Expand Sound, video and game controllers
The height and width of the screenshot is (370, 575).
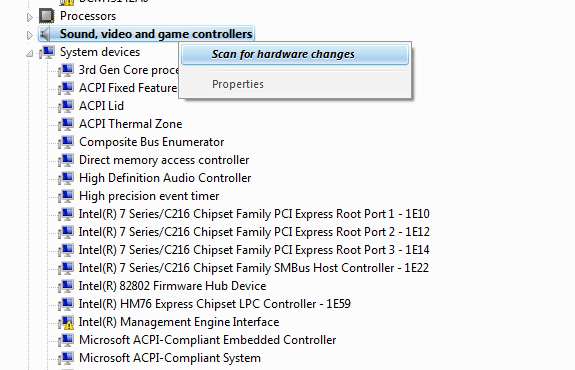pyautogui.click(x=30, y=35)
